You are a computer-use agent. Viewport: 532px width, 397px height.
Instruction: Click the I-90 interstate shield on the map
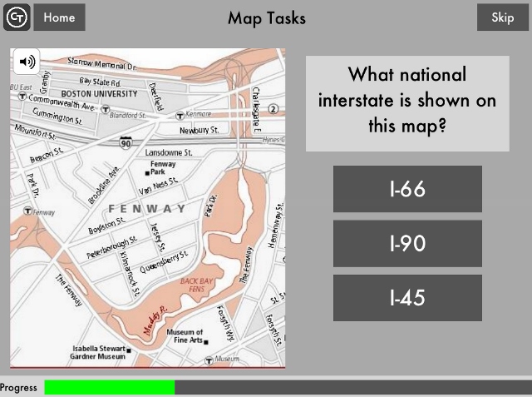point(125,143)
